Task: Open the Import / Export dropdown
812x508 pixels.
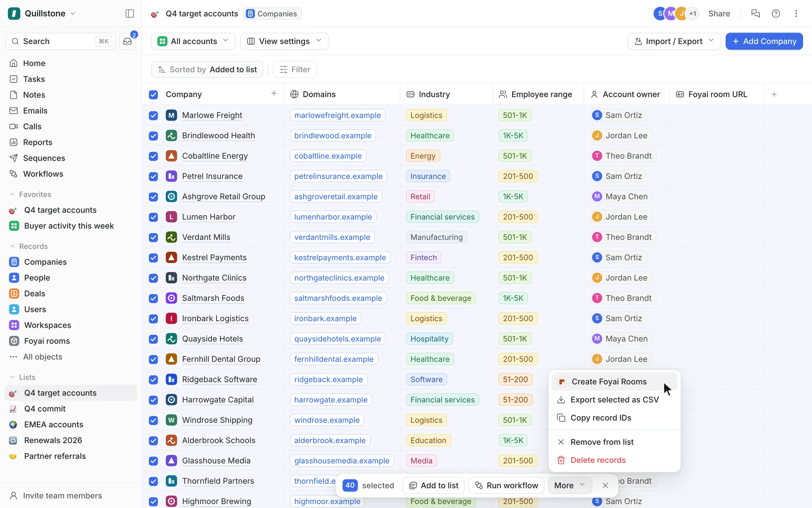Action: click(674, 41)
